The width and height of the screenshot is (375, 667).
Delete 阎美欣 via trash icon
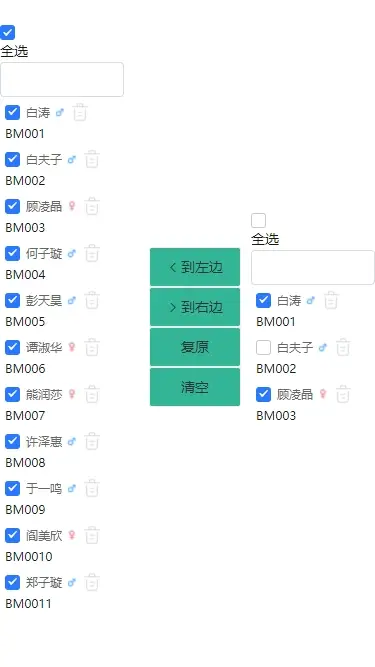(91, 535)
